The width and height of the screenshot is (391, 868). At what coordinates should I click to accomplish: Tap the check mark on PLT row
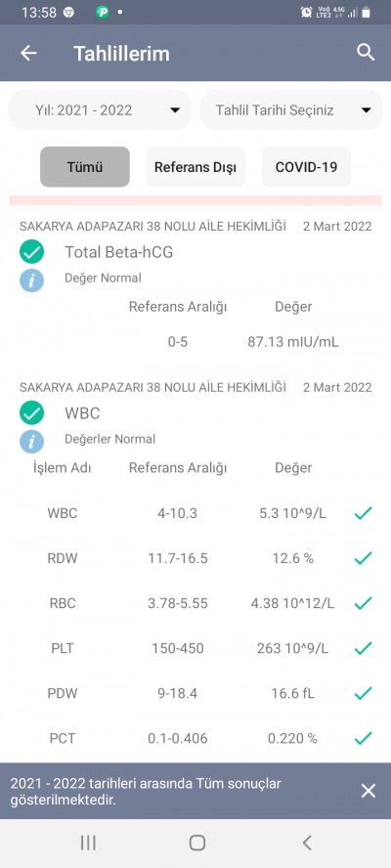click(363, 648)
